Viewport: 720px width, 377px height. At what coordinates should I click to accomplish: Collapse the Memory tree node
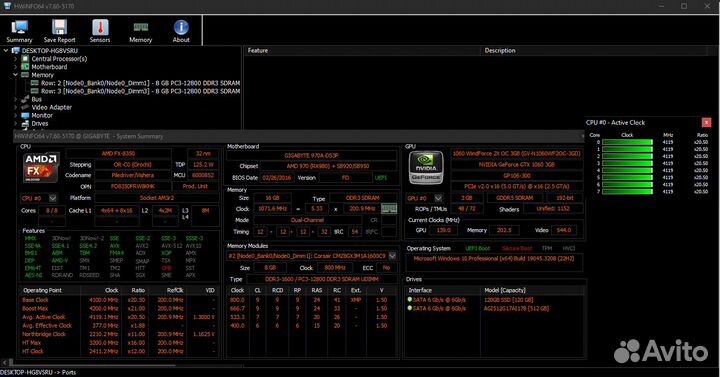tap(16, 75)
